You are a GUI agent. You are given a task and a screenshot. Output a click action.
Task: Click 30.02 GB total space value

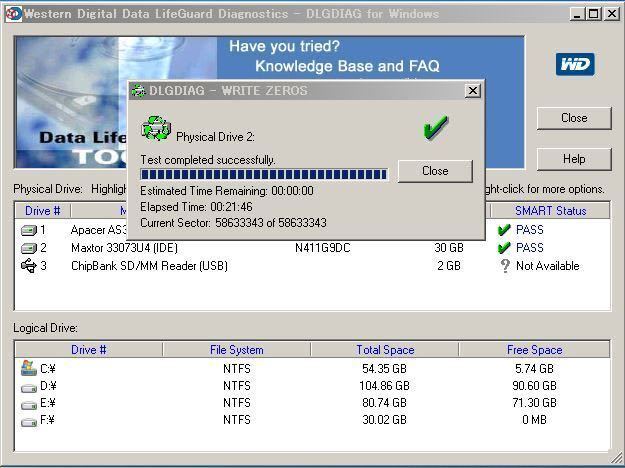(x=384, y=420)
